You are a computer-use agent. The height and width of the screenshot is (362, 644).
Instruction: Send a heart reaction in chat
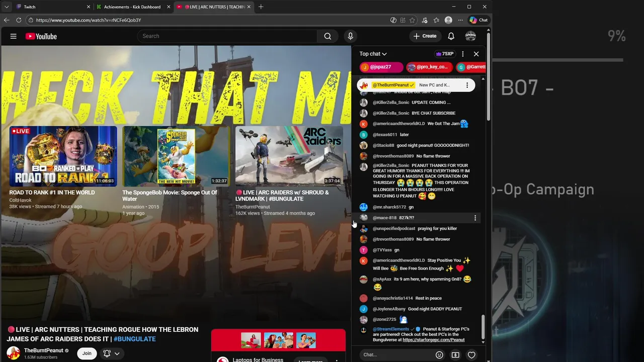pyautogui.click(x=471, y=355)
